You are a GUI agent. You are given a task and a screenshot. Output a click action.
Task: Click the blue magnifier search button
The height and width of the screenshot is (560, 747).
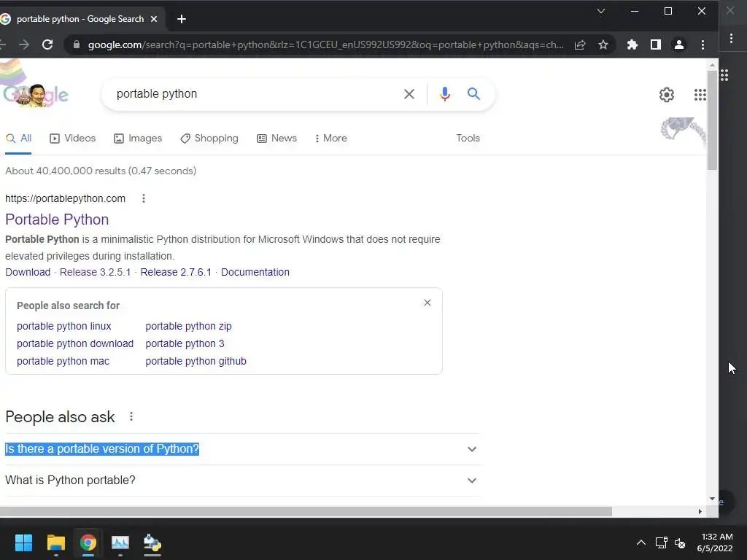click(x=473, y=94)
